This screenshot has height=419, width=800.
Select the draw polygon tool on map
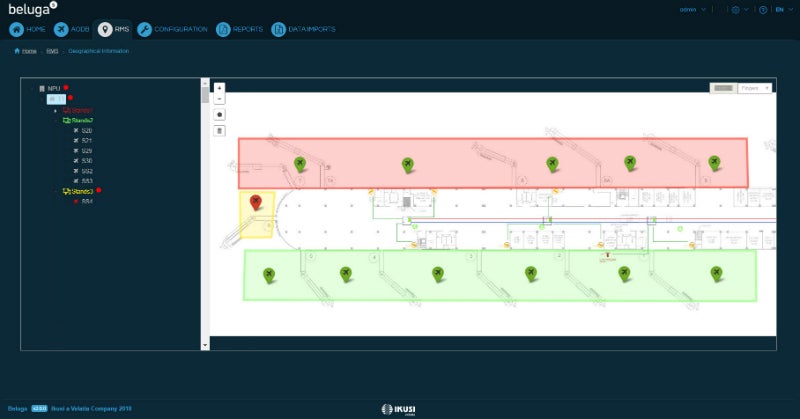coord(219,115)
